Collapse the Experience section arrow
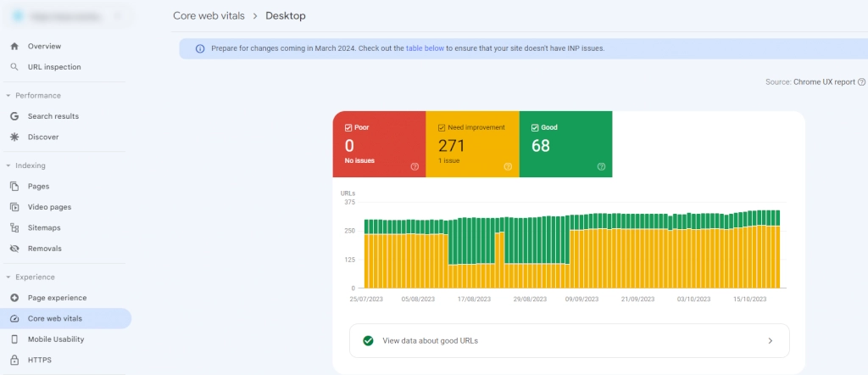 pos(8,277)
